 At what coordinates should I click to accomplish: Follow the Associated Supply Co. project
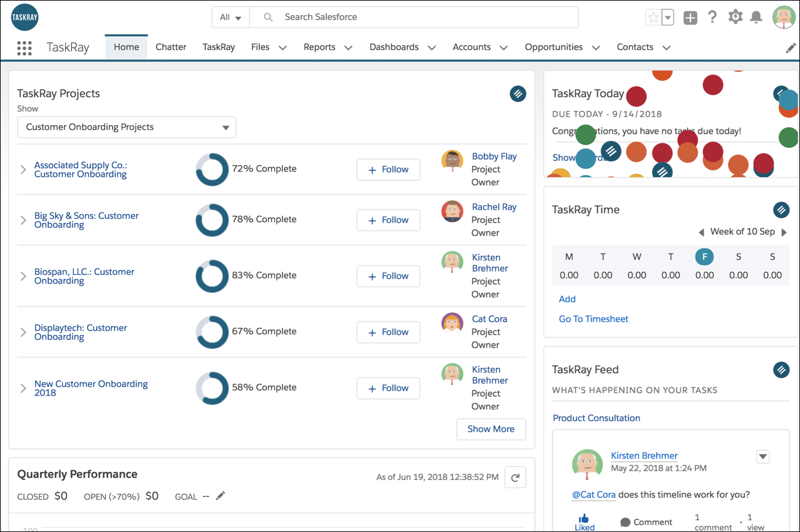coord(388,170)
